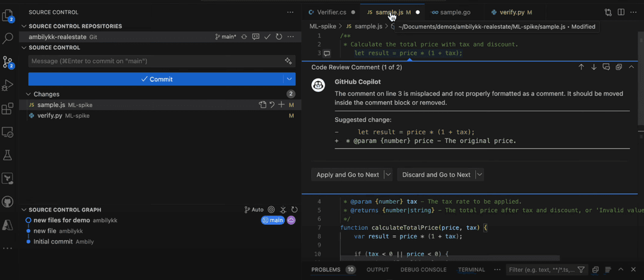Viewport: 644px width, 280px height.
Task: Collapse the Source Control section
Action: [x=24, y=47]
